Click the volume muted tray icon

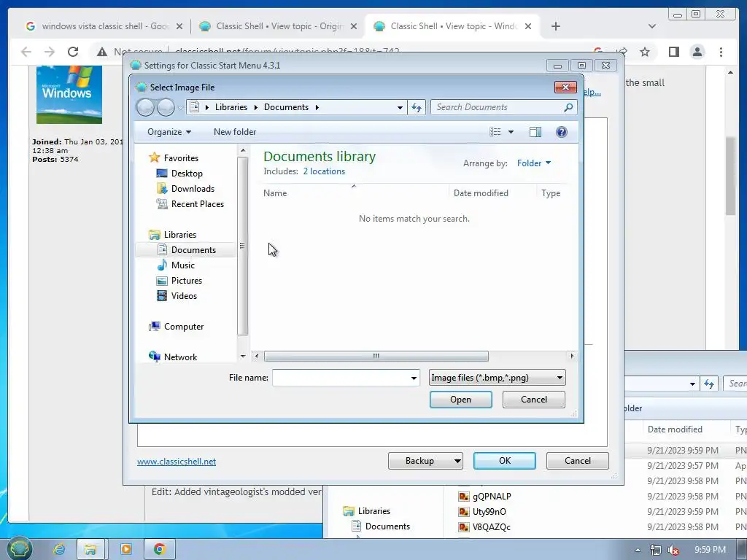673,550
